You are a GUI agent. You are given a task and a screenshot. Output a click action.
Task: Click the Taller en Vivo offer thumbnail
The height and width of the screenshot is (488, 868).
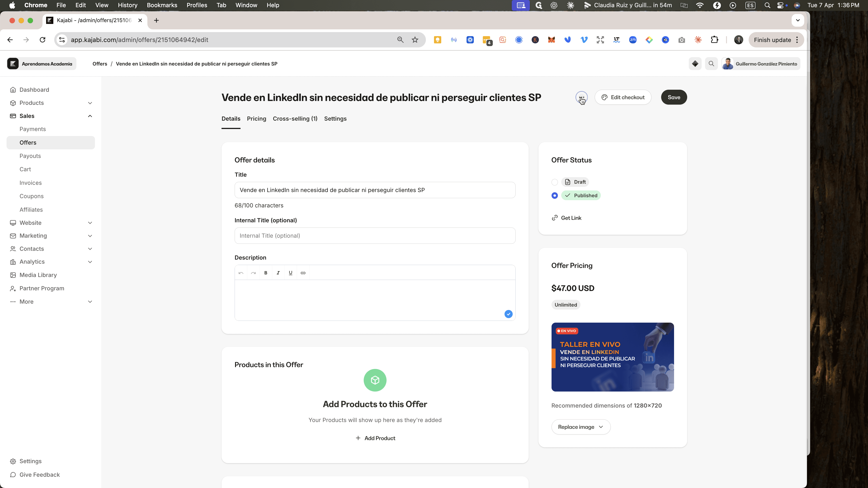[613, 357]
